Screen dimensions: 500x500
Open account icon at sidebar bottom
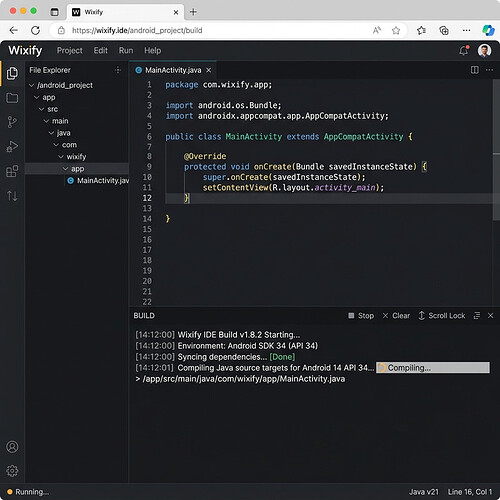pyautogui.click(x=12, y=447)
